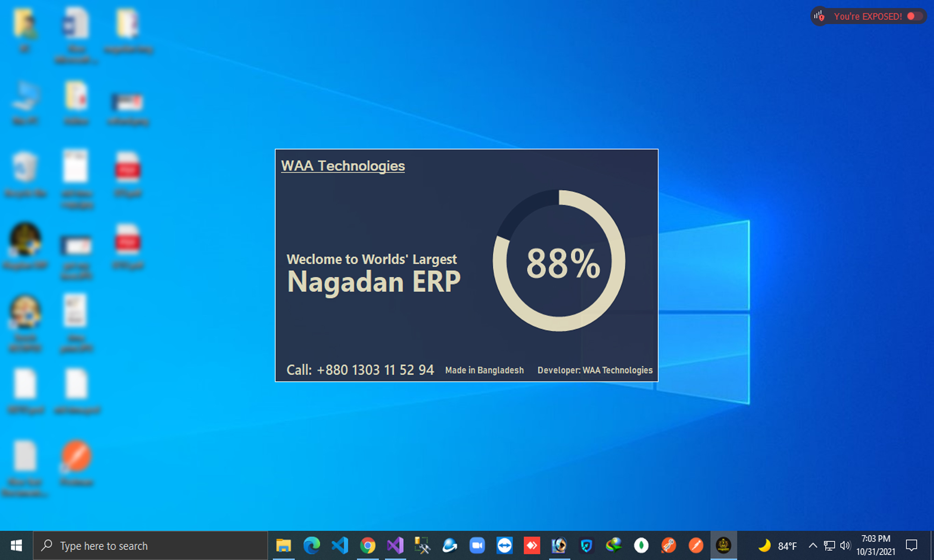Expand hidden icons with the tray chevron

pos(813,545)
